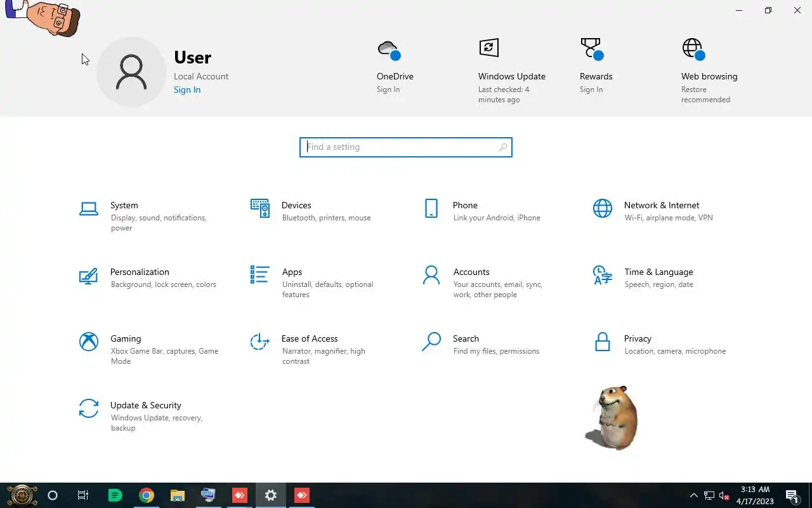This screenshot has width=812, height=508.
Task: Click the Rewards medal icon
Action: click(x=591, y=48)
